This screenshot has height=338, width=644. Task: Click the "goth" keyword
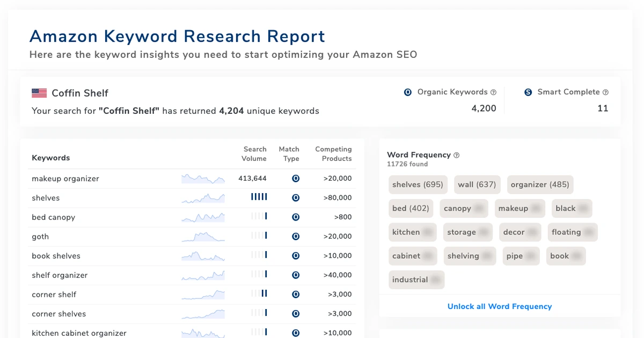(x=40, y=237)
